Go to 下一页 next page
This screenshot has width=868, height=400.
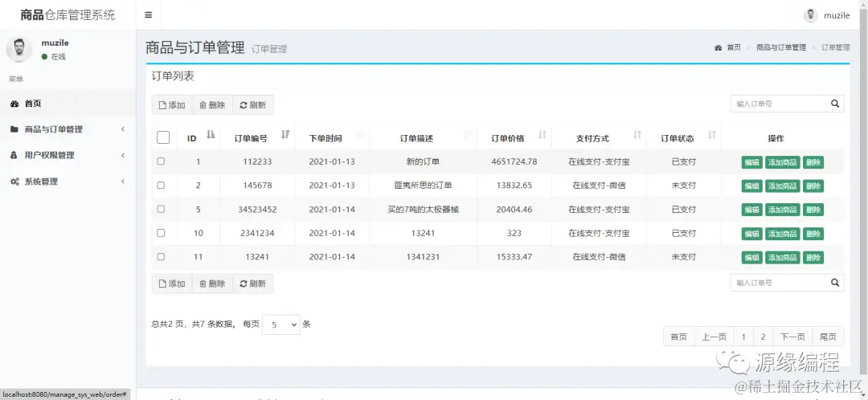(x=792, y=337)
